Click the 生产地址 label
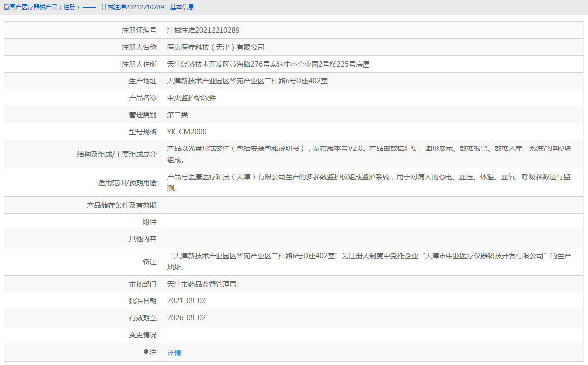 143,81
